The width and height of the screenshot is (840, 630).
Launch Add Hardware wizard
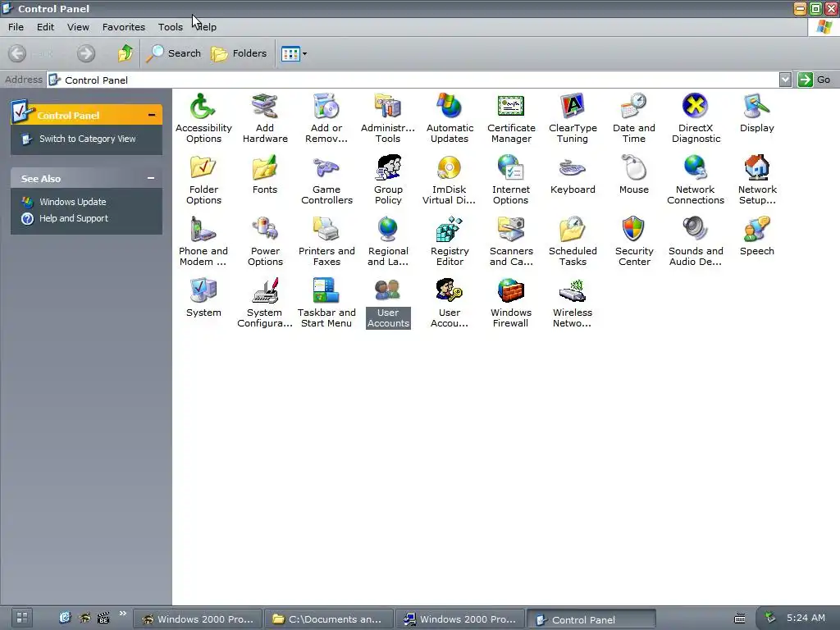click(265, 118)
